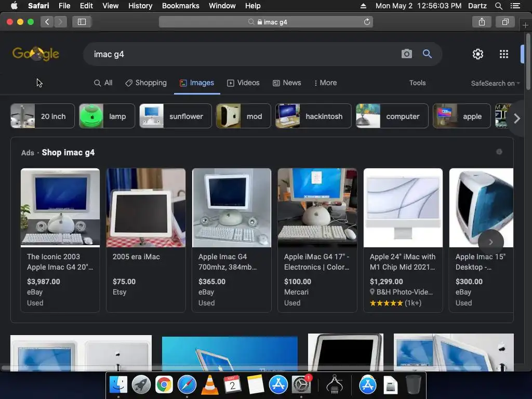This screenshot has height=399, width=532.
Task: Open a new tab with plus button
Action: tap(525, 25)
